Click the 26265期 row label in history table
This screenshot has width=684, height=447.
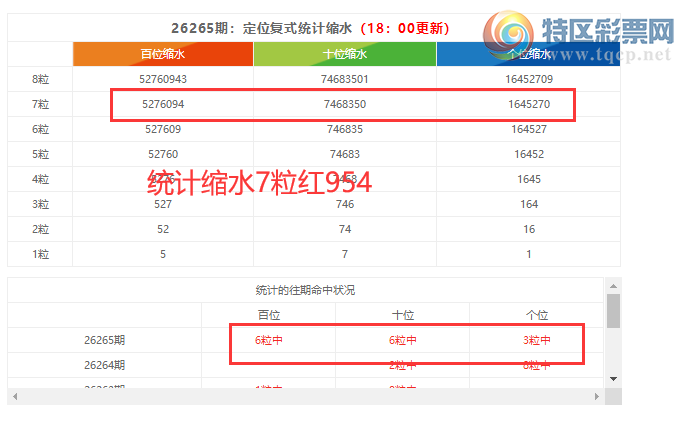click(105, 340)
